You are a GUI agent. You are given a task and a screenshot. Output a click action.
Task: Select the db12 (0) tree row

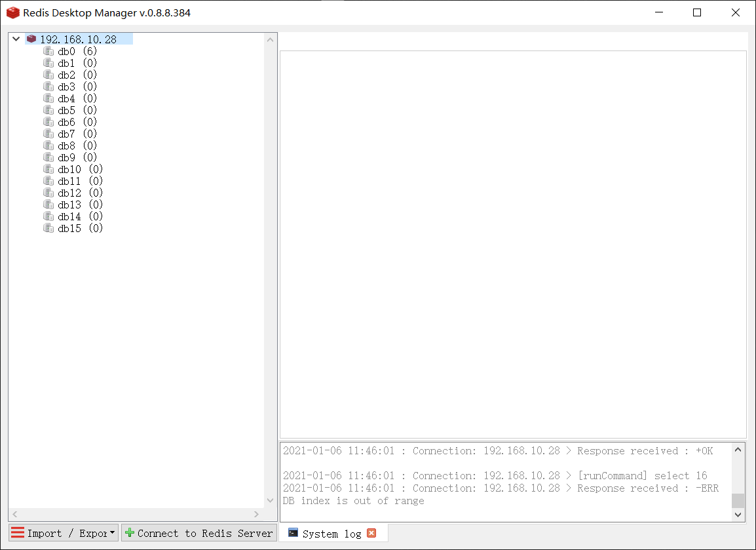tap(80, 193)
